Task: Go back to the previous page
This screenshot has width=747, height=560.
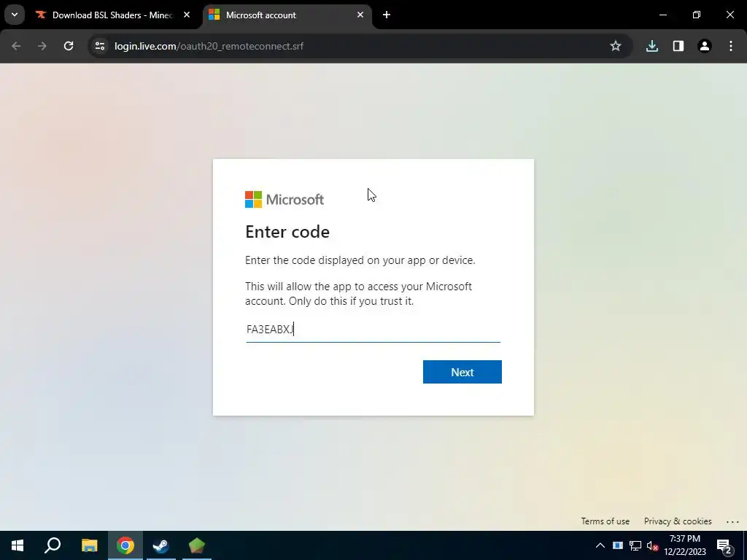Action: coord(16,46)
